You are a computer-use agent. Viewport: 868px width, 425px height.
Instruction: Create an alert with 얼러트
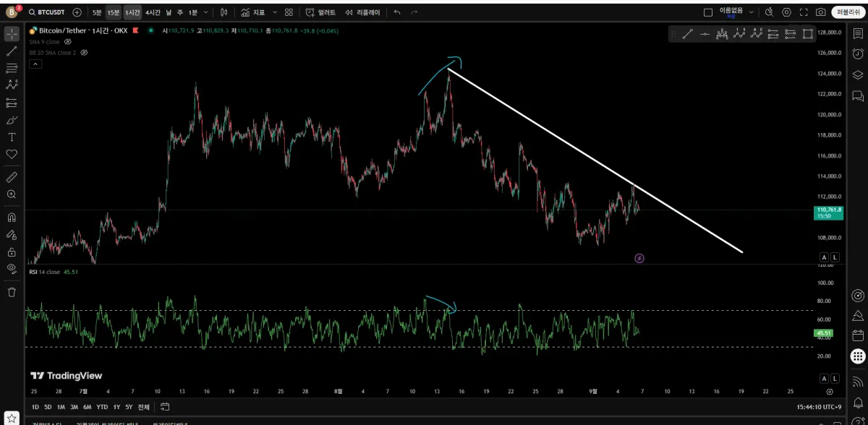click(x=321, y=12)
